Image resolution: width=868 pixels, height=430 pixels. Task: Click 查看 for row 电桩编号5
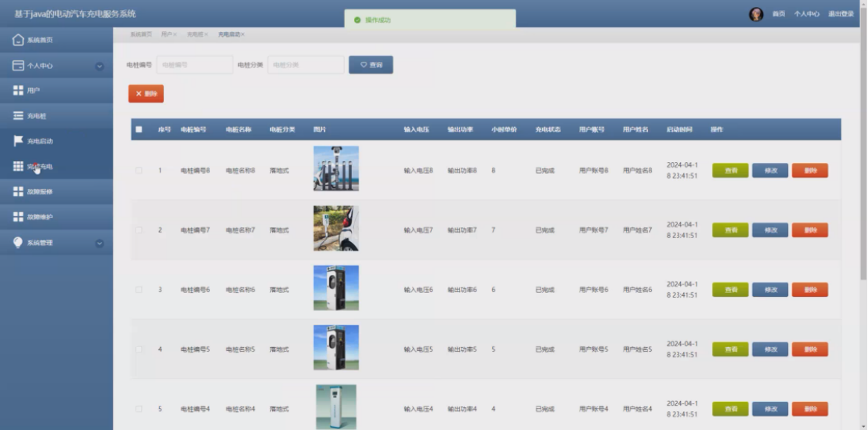730,350
